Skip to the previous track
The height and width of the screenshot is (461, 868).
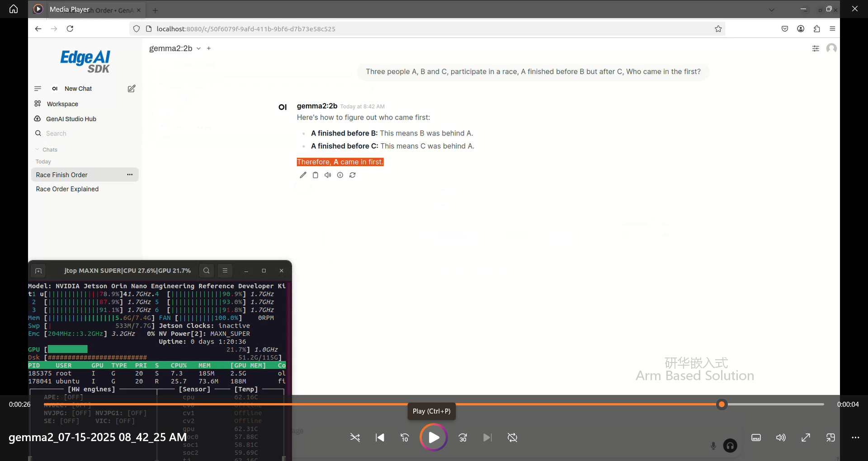[x=380, y=437]
